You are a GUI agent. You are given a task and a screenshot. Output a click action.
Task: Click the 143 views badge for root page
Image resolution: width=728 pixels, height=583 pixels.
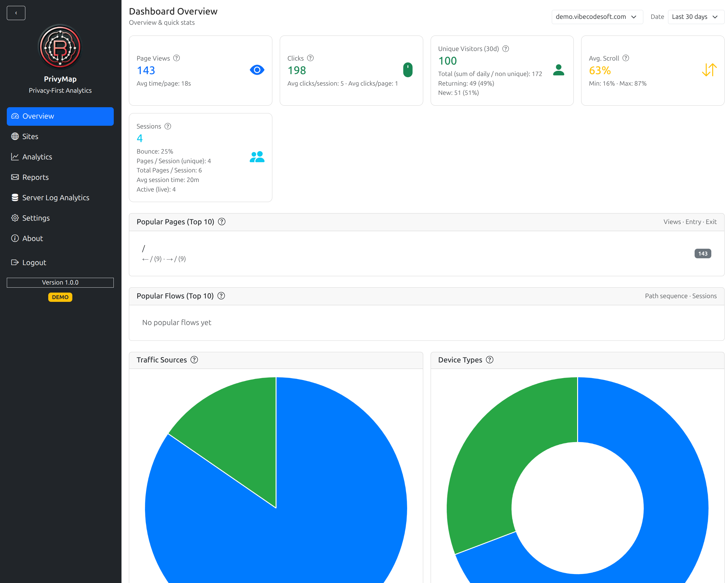[702, 253]
